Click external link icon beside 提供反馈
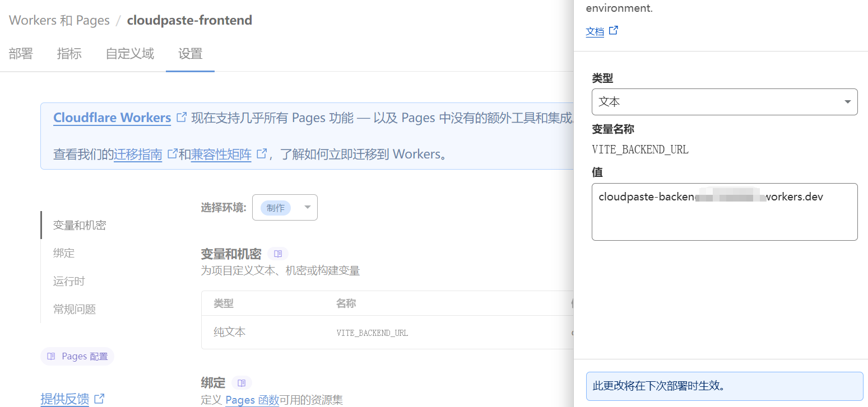868x407 pixels. click(99, 399)
